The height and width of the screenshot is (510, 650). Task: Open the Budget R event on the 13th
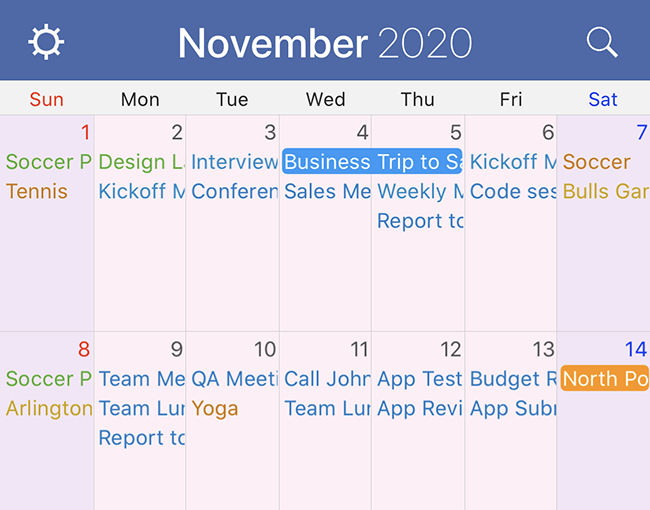pyautogui.click(x=513, y=379)
